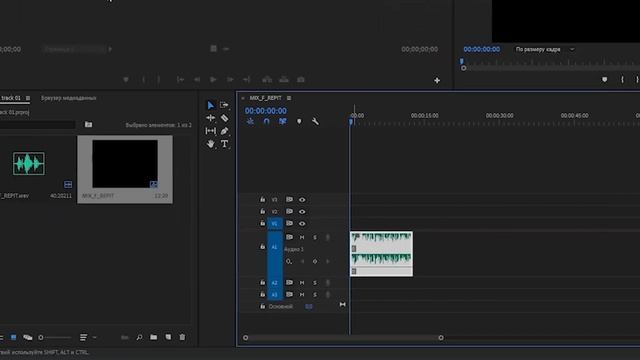This screenshot has height=360, width=640.
Task: Click the New Item icon
Action: coord(168,337)
